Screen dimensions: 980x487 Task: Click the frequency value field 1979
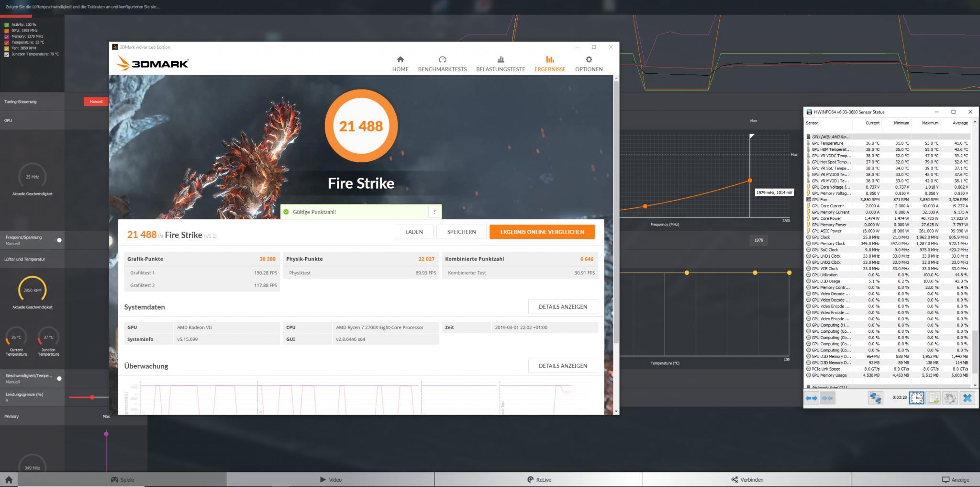(758, 240)
